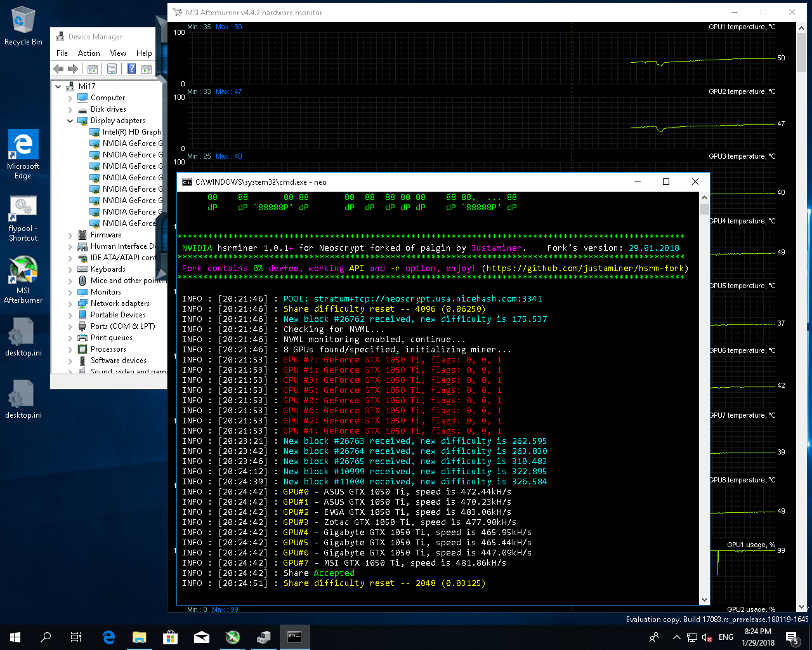Click the volume speaker tray icon
This screenshot has height=650, width=812.
point(707,637)
